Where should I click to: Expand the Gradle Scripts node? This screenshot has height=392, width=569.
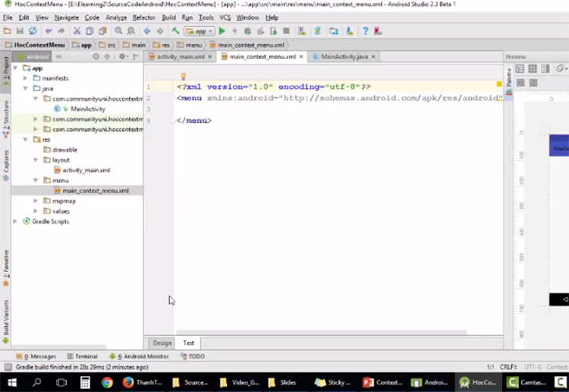pos(16,221)
